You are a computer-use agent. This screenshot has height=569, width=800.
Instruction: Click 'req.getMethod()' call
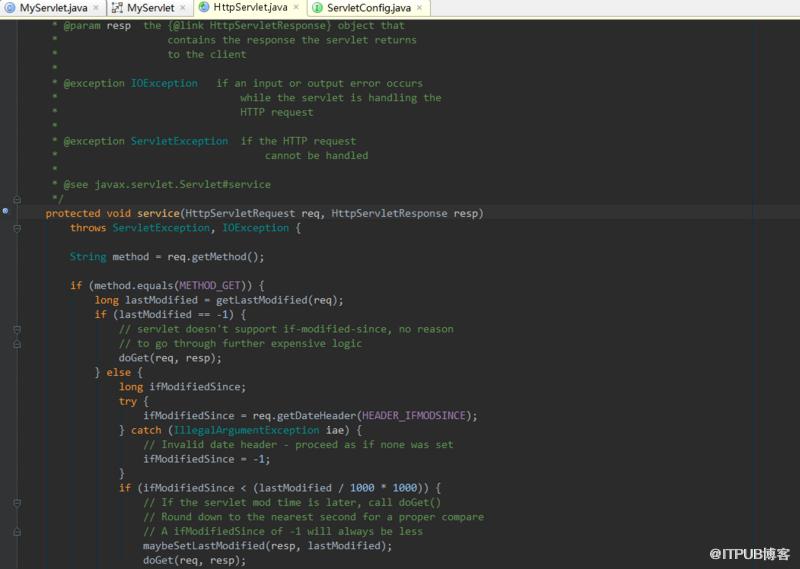tap(214, 257)
